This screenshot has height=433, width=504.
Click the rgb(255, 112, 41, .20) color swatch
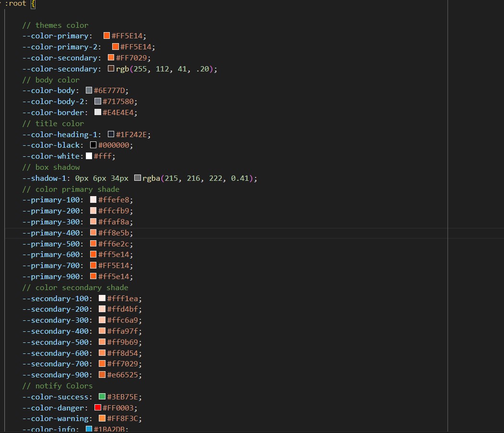coord(111,69)
